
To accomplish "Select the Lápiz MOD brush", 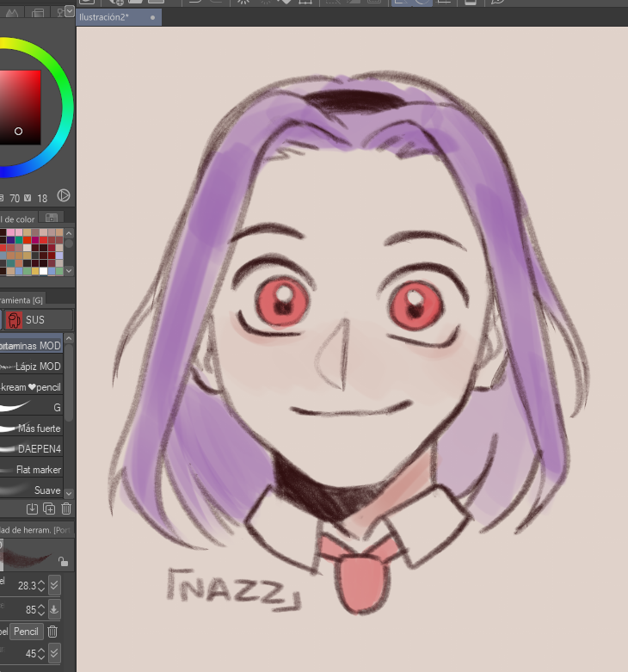I will tap(31, 367).
